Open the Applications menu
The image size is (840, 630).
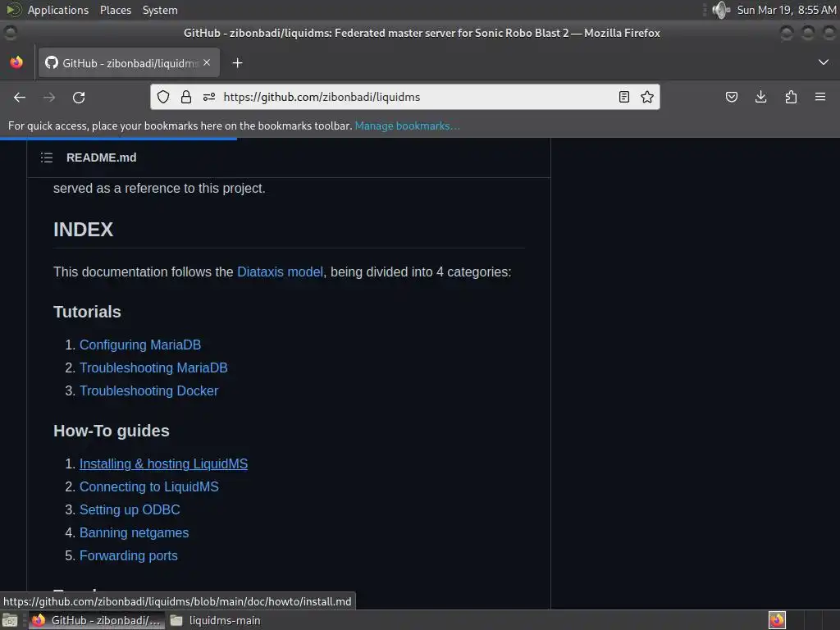pyautogui.click(x=58, y=10)
